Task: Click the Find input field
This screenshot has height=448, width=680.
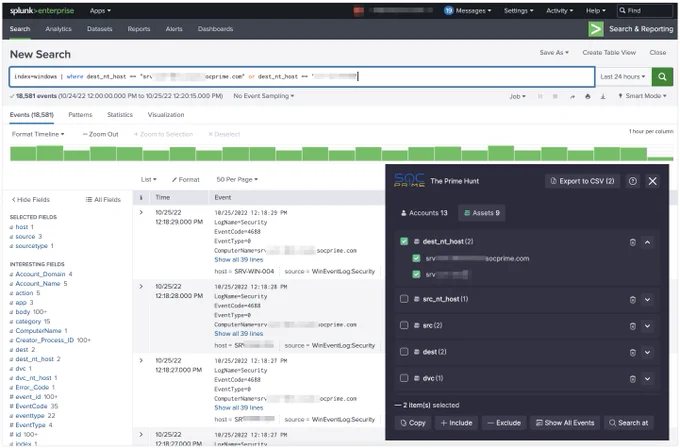Action: [644, 10]
